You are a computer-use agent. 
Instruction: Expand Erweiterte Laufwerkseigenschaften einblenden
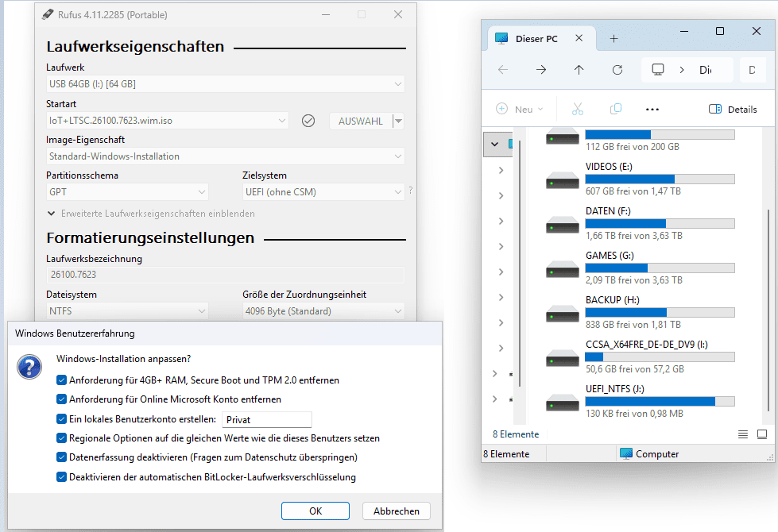coord(151,214)
